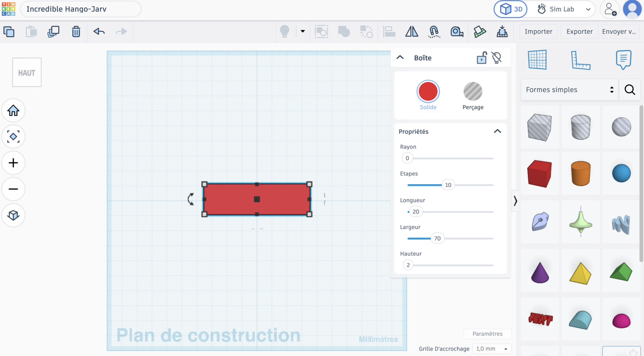Screen dimensions: 644x356
Task: Search shapes with magnifier icon
Action: coord(630,90)
